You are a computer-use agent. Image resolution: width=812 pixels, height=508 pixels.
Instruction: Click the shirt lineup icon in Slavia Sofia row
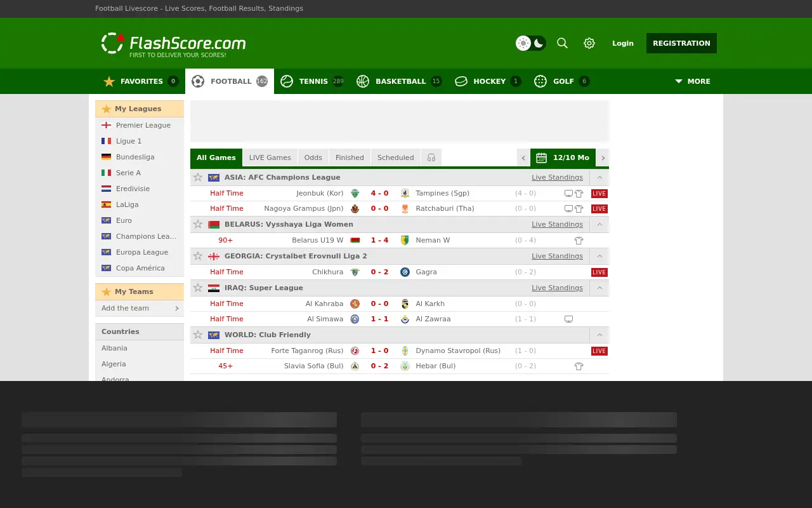pyautogui.click(x=579, y=366)
